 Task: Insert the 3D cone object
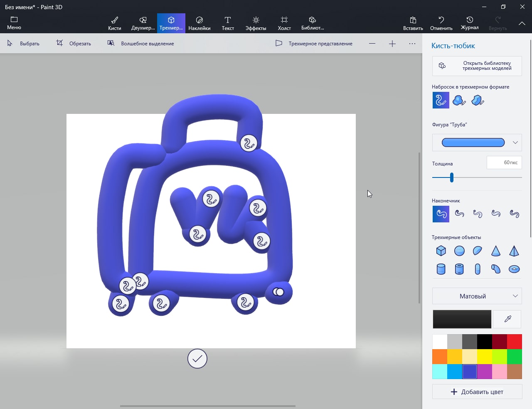click(496, 251)
